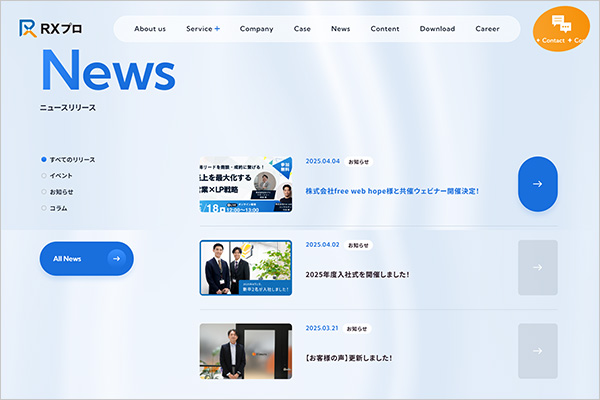Open 株式会社free web hope webinar article title
Screen dimensions: 600x400
392,191
